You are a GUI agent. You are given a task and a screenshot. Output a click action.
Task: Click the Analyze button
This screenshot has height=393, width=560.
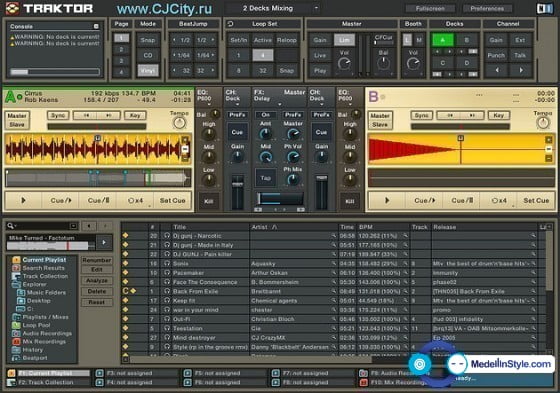tap(97, 280)
